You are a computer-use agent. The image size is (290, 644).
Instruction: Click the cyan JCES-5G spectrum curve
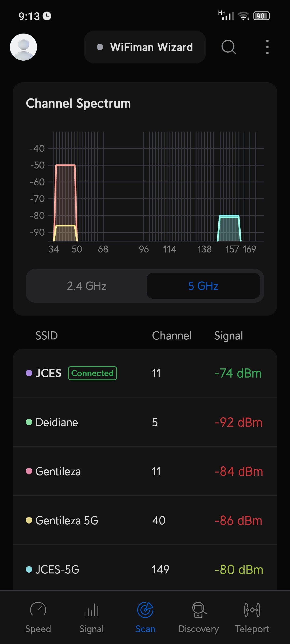(x=229, y=228)
